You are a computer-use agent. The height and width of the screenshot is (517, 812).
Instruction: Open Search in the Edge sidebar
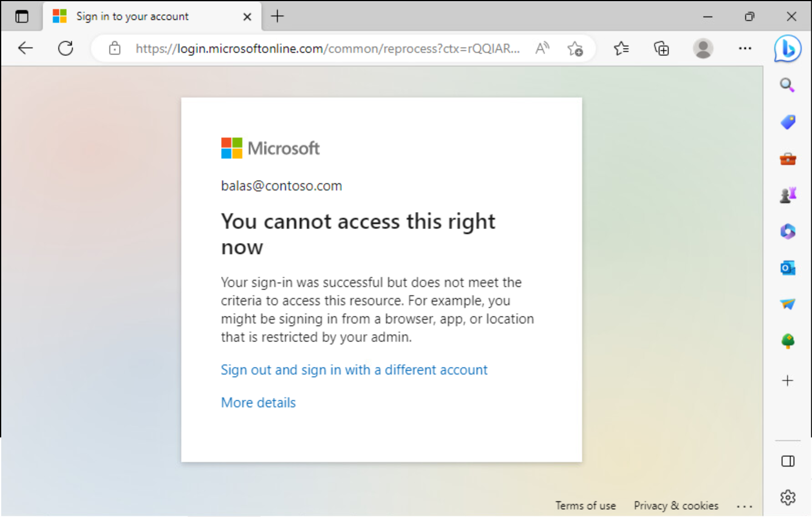(x=788, y=85)
